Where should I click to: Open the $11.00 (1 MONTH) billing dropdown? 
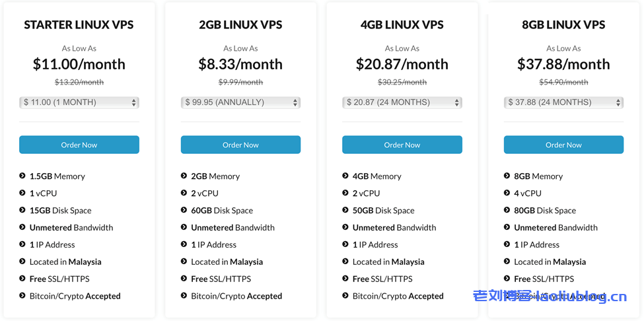tap(79, 102)
